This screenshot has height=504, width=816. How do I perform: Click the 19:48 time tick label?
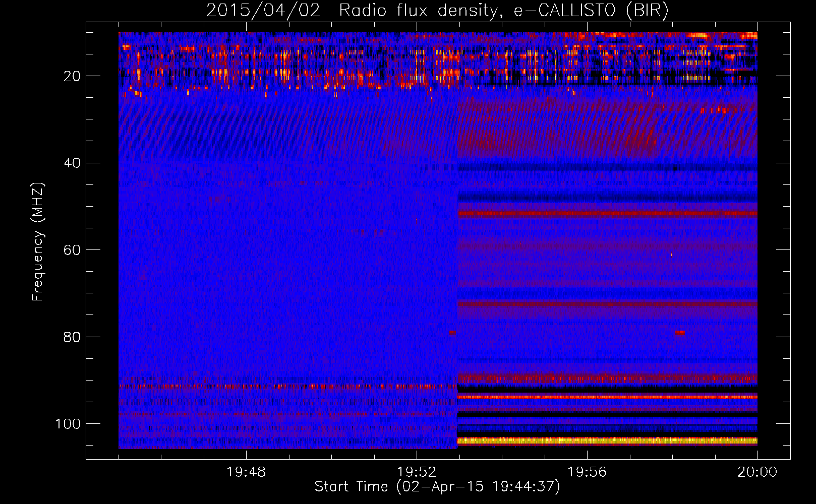pos(246,472)
